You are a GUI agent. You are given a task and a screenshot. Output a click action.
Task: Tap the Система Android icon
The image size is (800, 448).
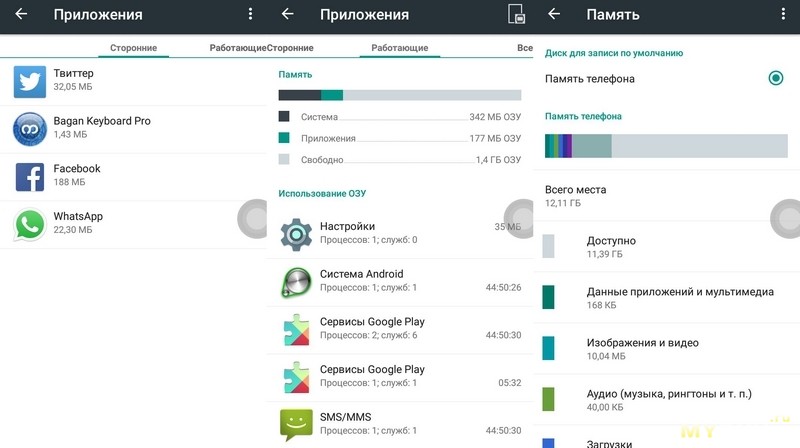[296, 282]
